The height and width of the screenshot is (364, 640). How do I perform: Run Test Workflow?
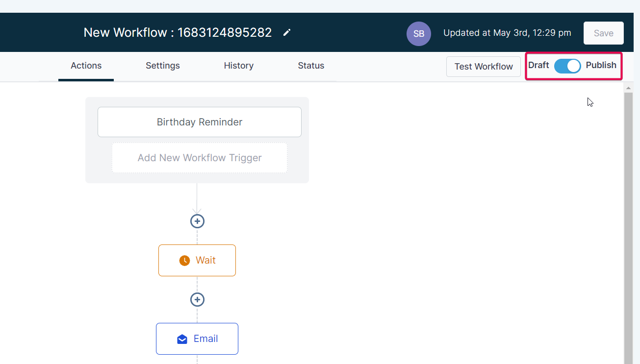(483, 66)
